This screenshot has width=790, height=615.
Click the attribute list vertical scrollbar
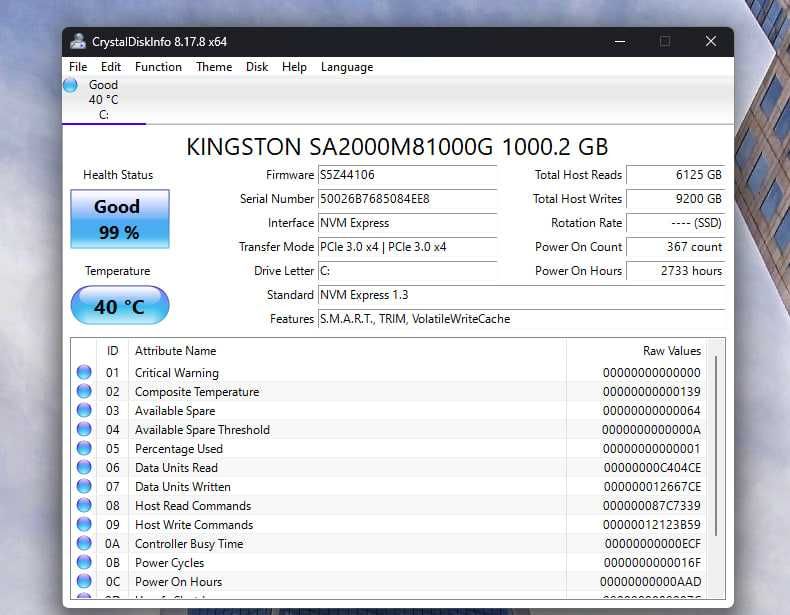pyautogui.click(x=716, y=446)
